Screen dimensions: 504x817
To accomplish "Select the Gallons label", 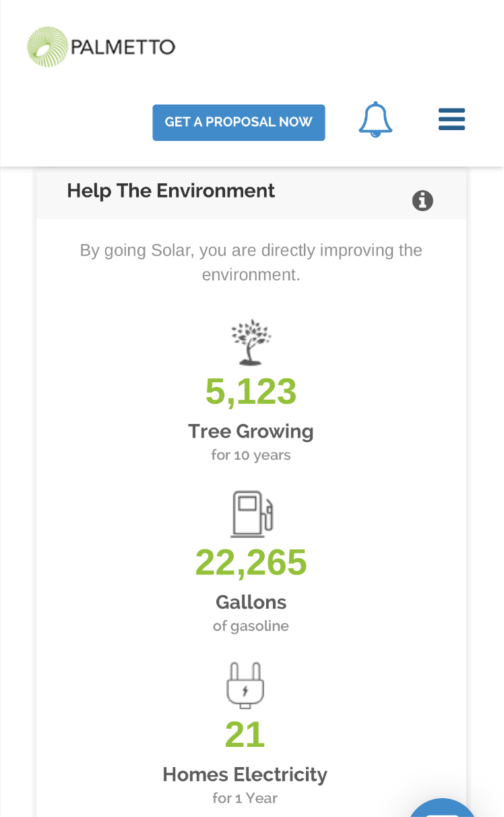I will pyautogui.click(x=251, y=602).
